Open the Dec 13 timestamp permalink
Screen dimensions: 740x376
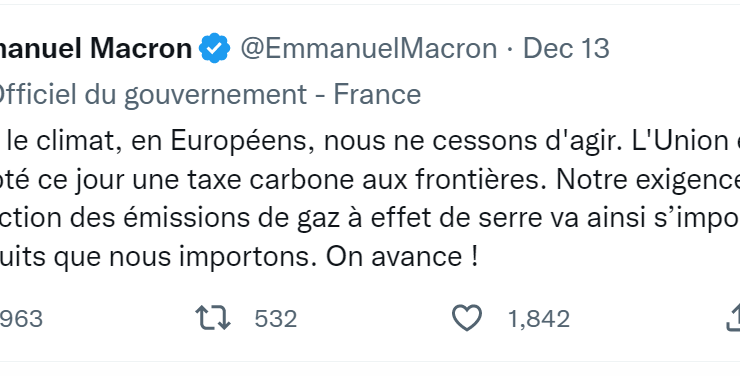(566, 48)
